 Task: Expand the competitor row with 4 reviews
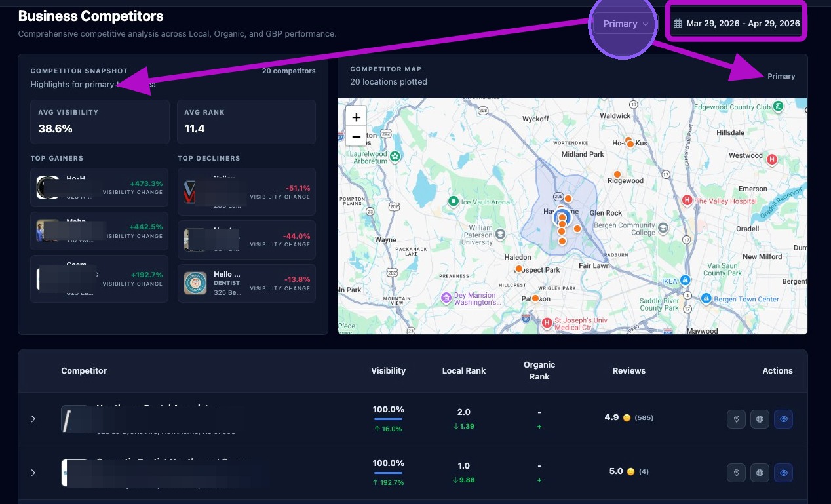(33, 473)
